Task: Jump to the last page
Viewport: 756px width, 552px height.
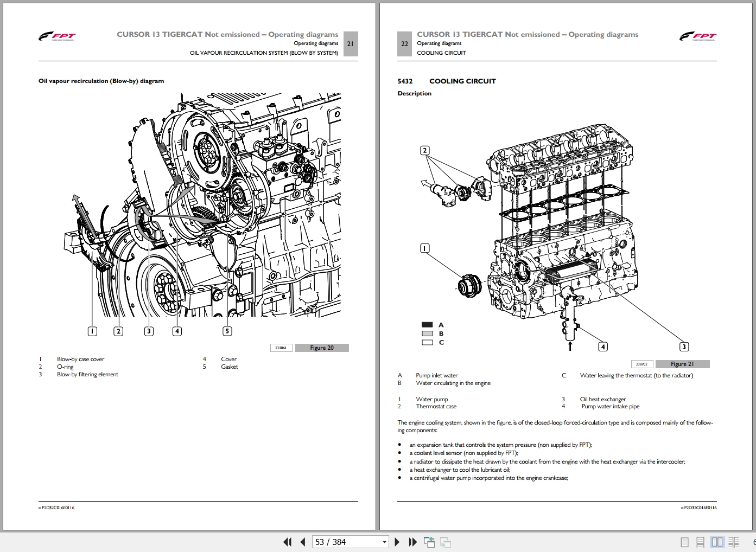Action: click(x=412, y=542)
